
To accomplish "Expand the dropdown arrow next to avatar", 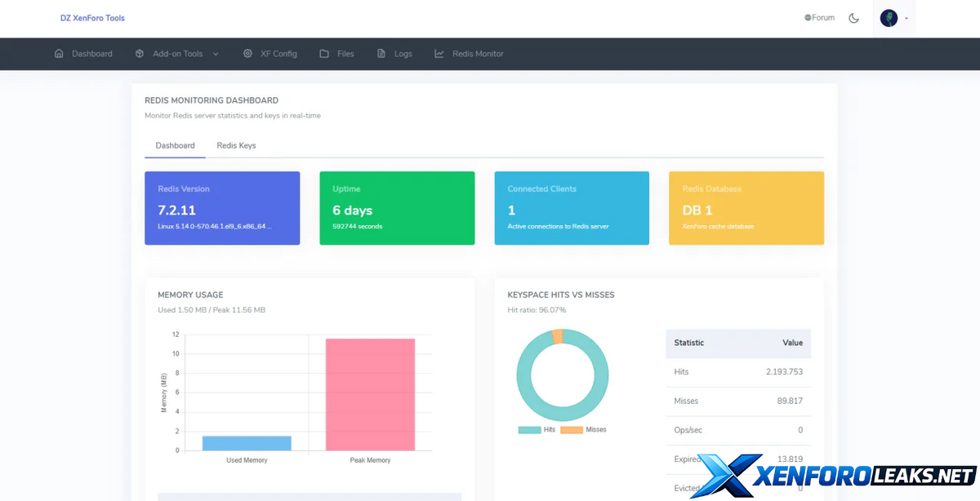I will [x=906, y=18].
